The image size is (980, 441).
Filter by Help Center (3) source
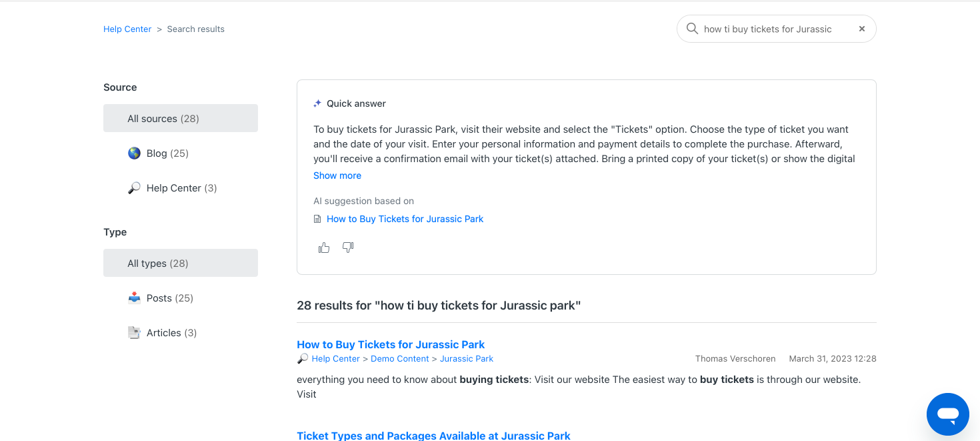181,188
